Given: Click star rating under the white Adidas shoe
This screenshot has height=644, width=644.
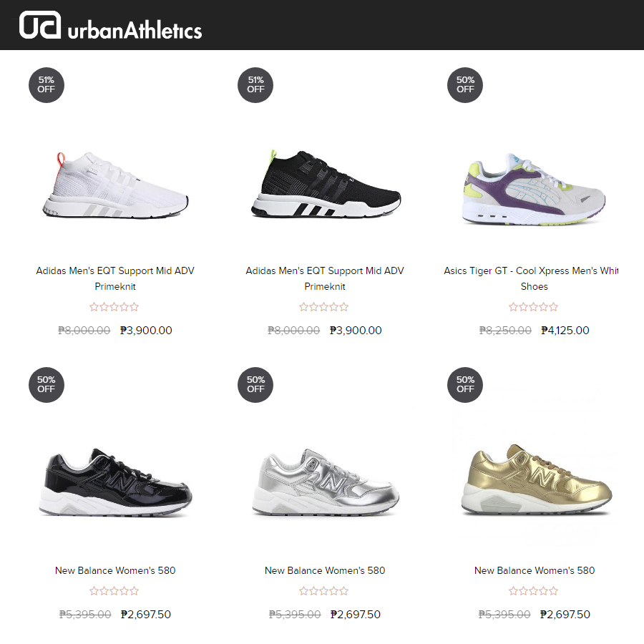Looking at the screenshot, I should click(114, 307).
